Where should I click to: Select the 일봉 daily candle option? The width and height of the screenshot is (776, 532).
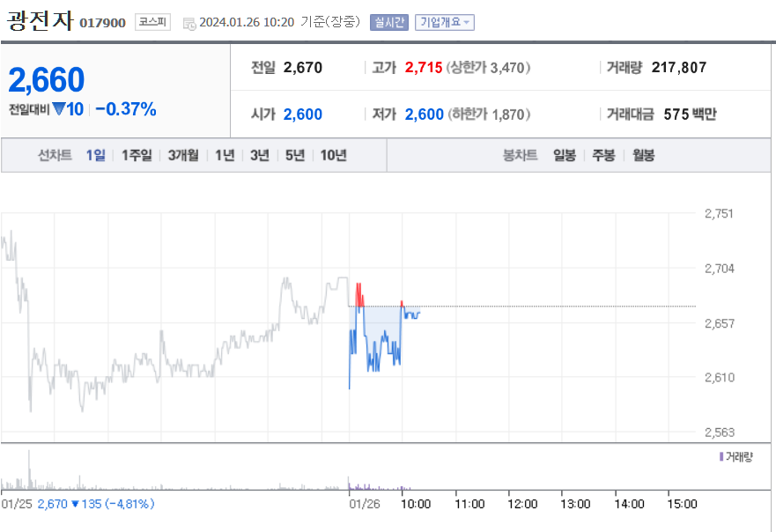tap(564, 154)
